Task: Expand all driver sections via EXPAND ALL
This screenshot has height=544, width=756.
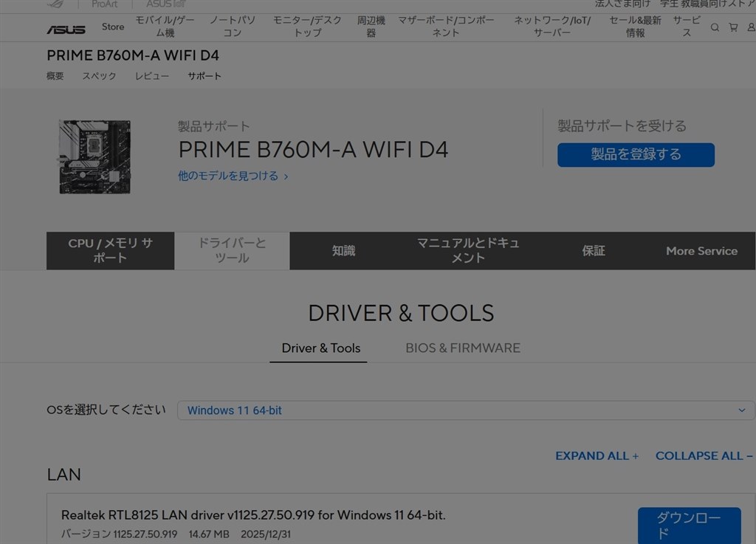Action: (597, 455)
